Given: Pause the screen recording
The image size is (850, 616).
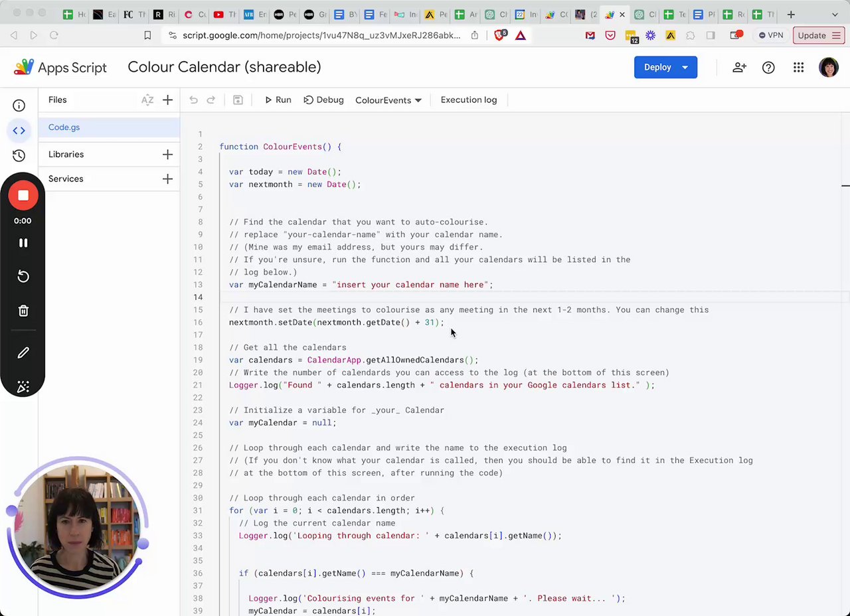Looking at the screenshot, I should point(23,243).
